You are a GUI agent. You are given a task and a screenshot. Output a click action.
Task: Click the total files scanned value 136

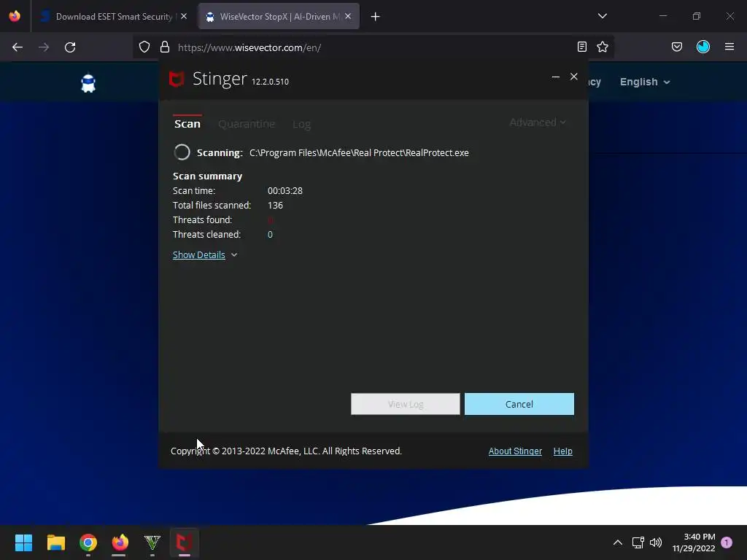(275, 205)
